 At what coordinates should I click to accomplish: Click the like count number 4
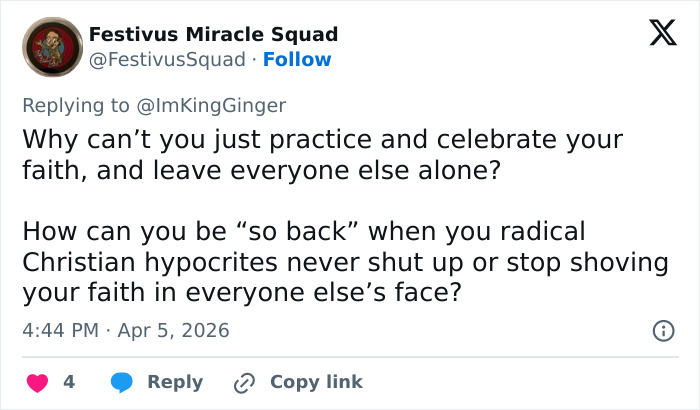click(x=69, y=382)
